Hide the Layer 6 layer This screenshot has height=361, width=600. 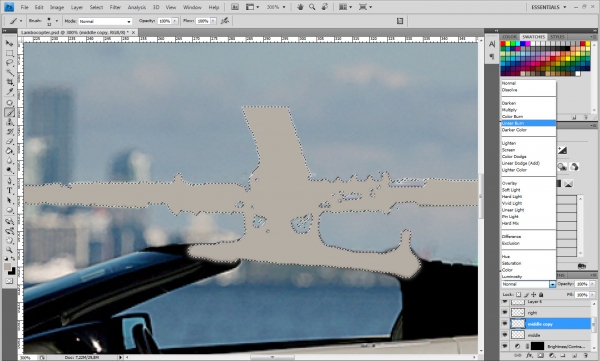(505, 302)
